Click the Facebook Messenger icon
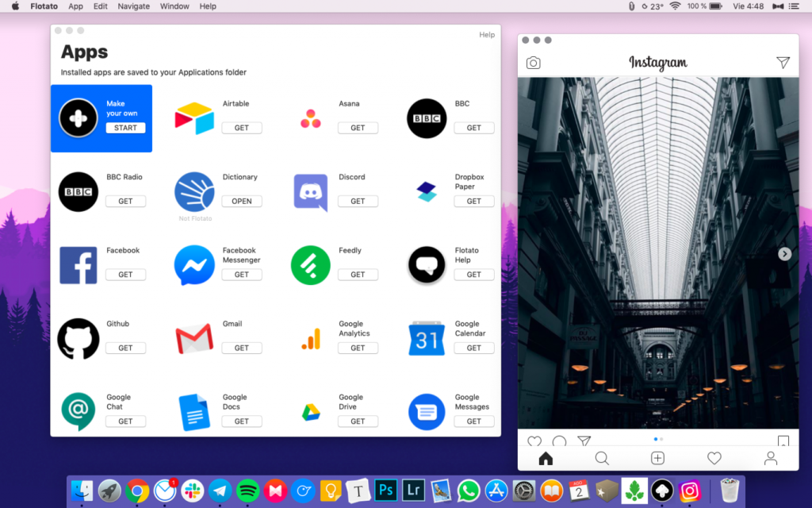This screenshot has height=508, width=812. 194,265
